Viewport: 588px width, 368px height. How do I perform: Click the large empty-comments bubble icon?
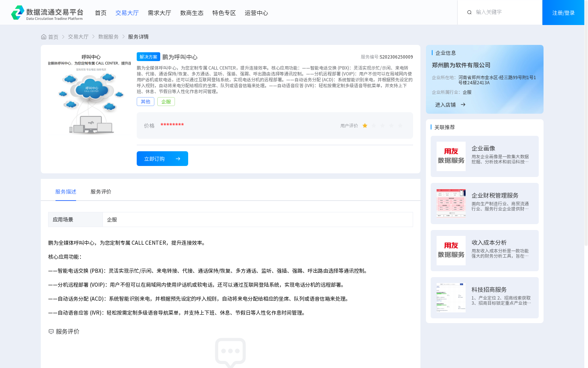coord(230,353)
